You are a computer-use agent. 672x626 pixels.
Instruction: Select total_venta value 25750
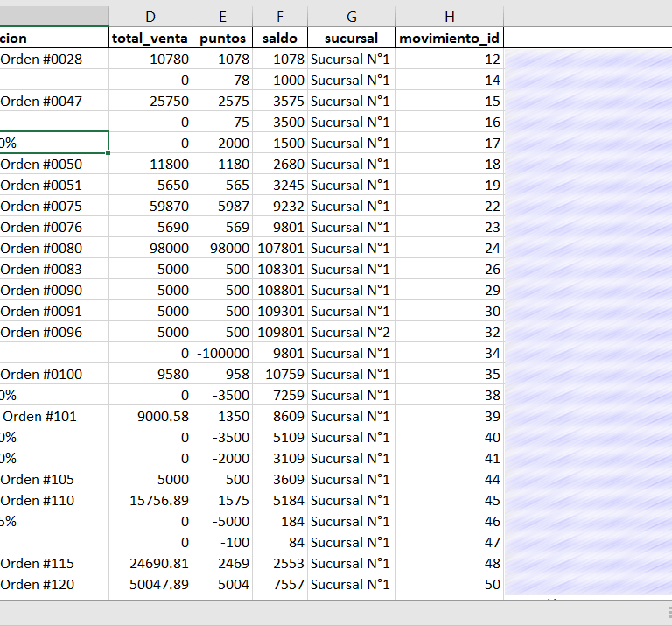tap(150, 101)
